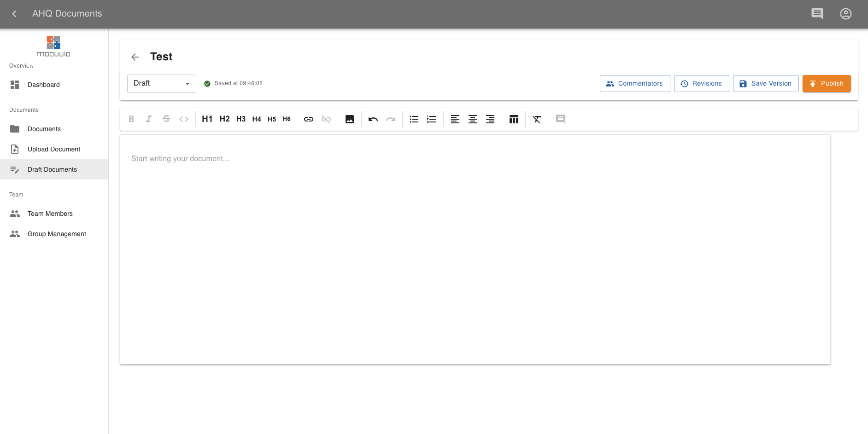Select the Bold formatting icon
868x434 pixels.
click(x=131, y=119)
